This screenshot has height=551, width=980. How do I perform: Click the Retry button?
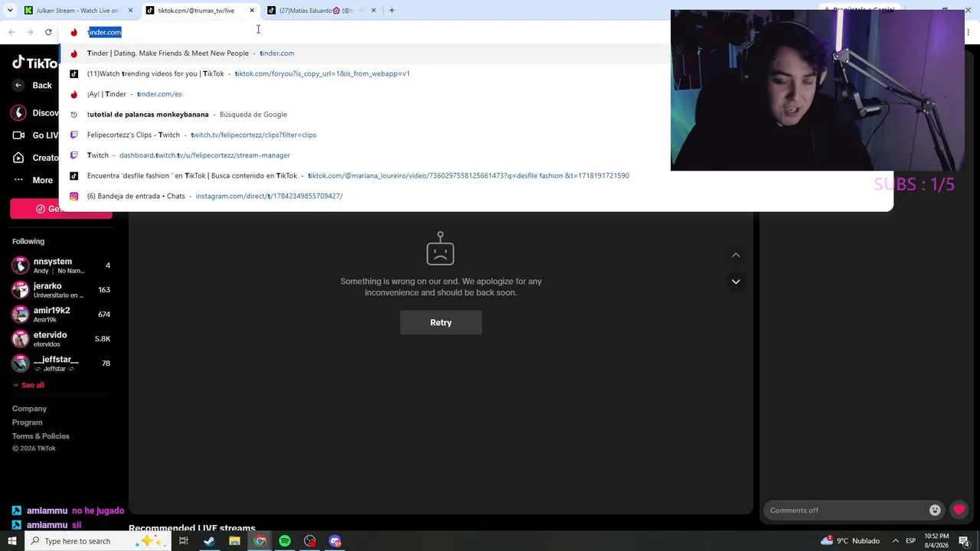coord(441,323)
